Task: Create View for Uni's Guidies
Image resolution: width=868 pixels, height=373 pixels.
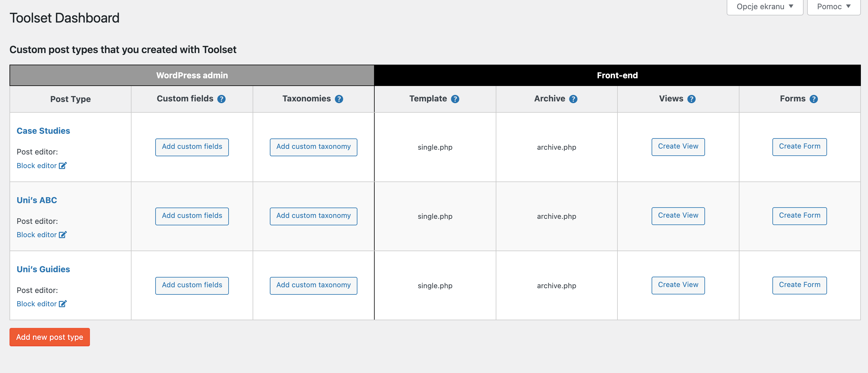Action: coord(678,285)
